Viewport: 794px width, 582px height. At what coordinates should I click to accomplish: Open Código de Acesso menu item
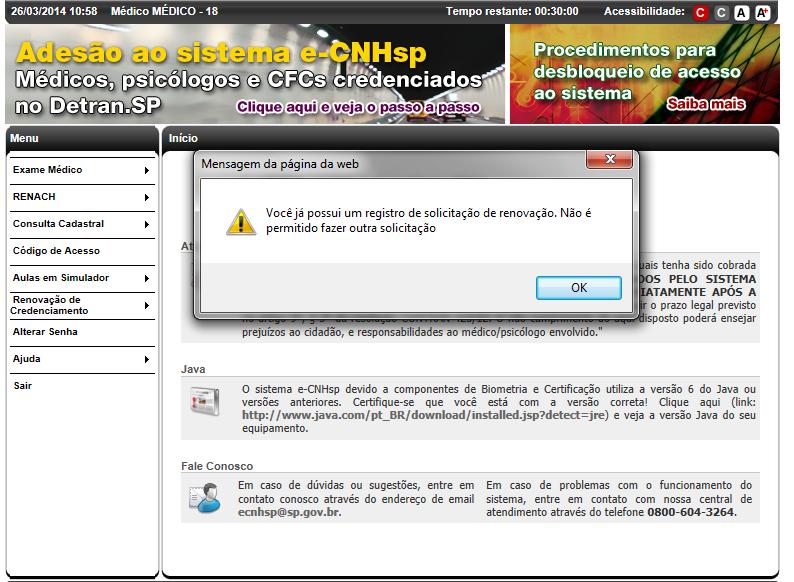[82, 251]
